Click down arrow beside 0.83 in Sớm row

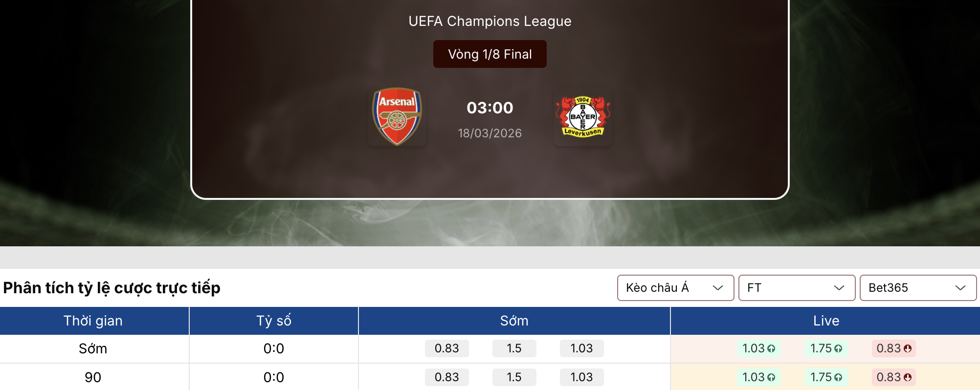coord(908,349)
